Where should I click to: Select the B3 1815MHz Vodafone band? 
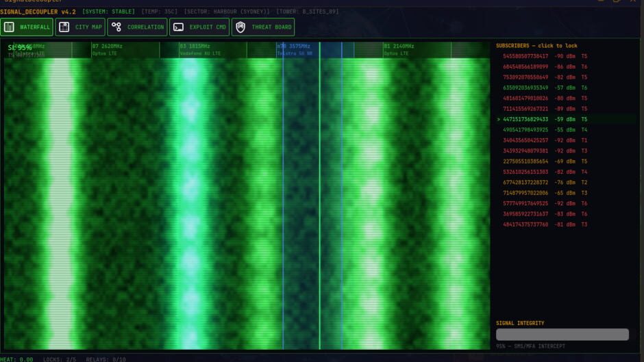coord(213,50)
